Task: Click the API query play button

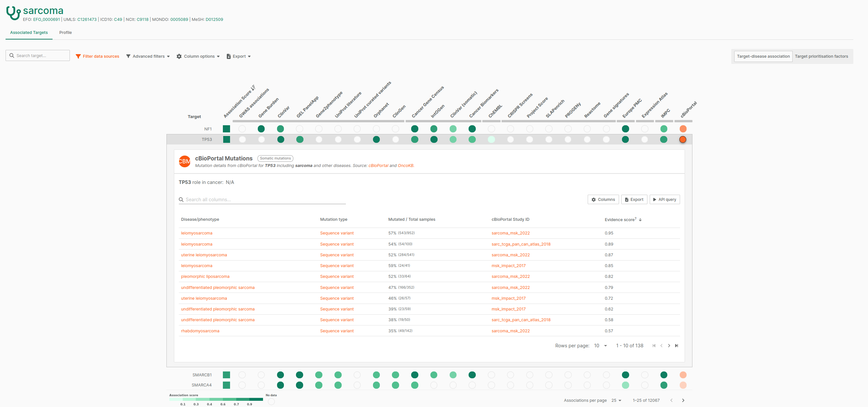Action: click(664, 200)
